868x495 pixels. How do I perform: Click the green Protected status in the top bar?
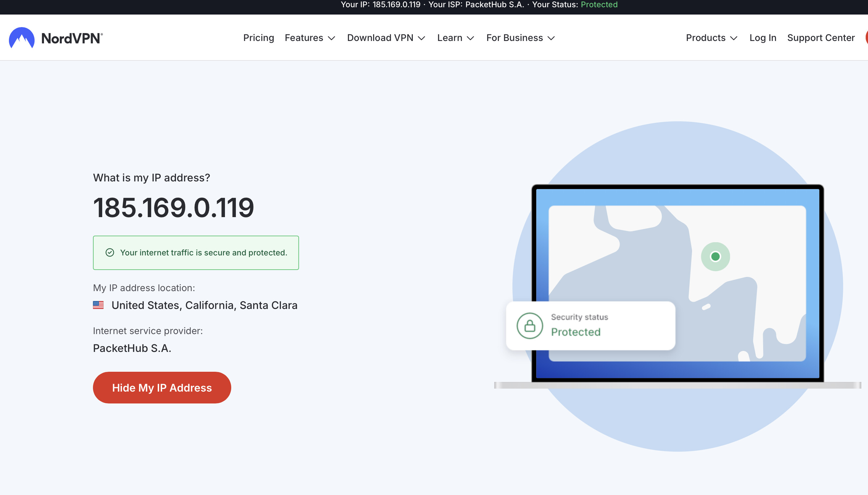coord(599,5)
